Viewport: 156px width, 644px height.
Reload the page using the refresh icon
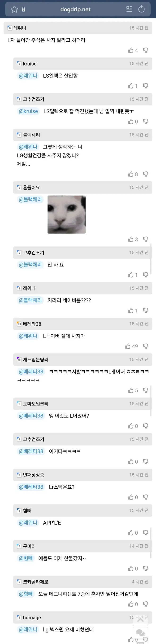click(x=142, y=9)
